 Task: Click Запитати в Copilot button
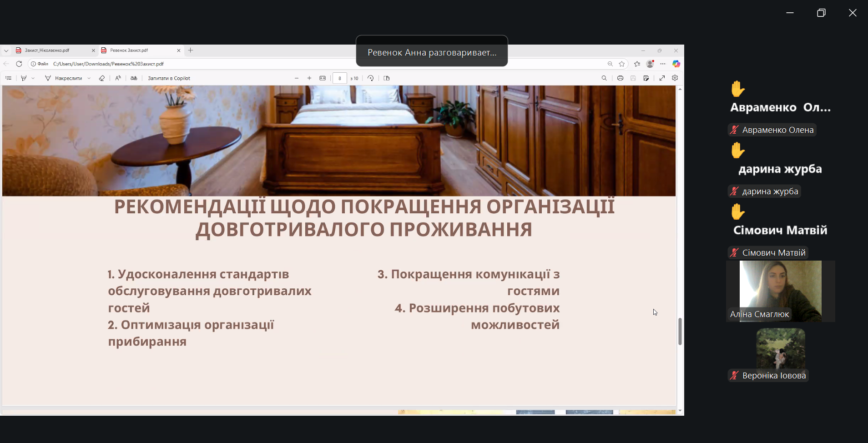169,78
